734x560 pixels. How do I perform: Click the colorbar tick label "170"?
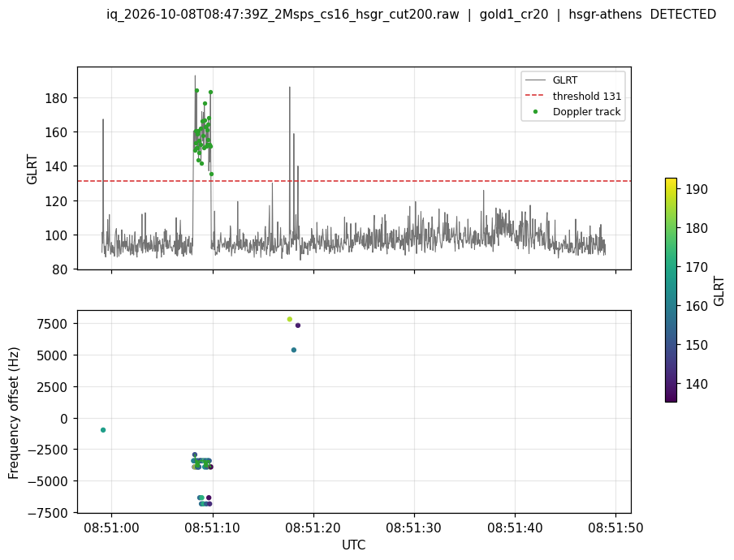(x=697, y=267)
